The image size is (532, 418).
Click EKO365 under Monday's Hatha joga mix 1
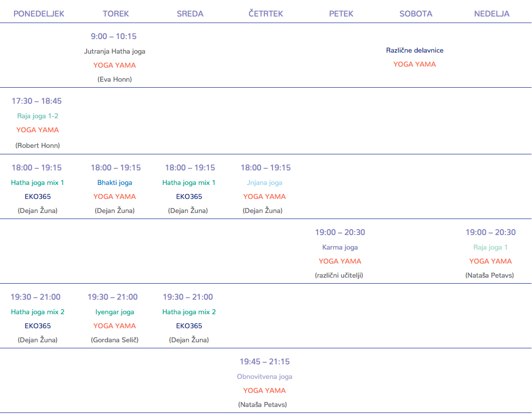(38, 196)
